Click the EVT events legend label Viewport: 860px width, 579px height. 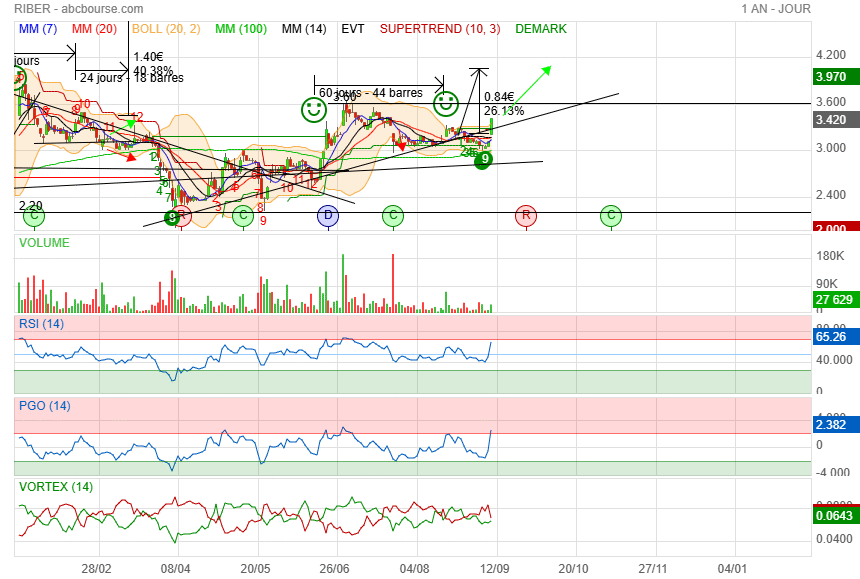pyautogui.click(x=353, y=29)
